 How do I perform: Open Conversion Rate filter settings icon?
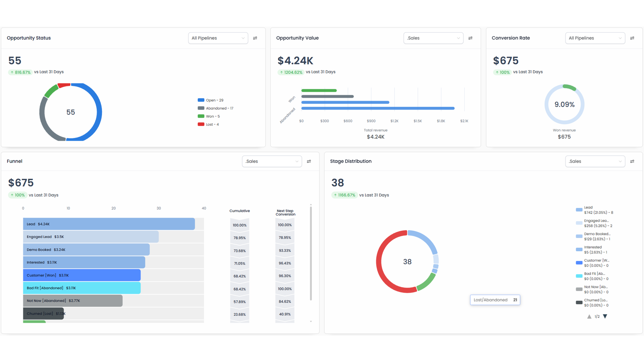pos(632,38)
